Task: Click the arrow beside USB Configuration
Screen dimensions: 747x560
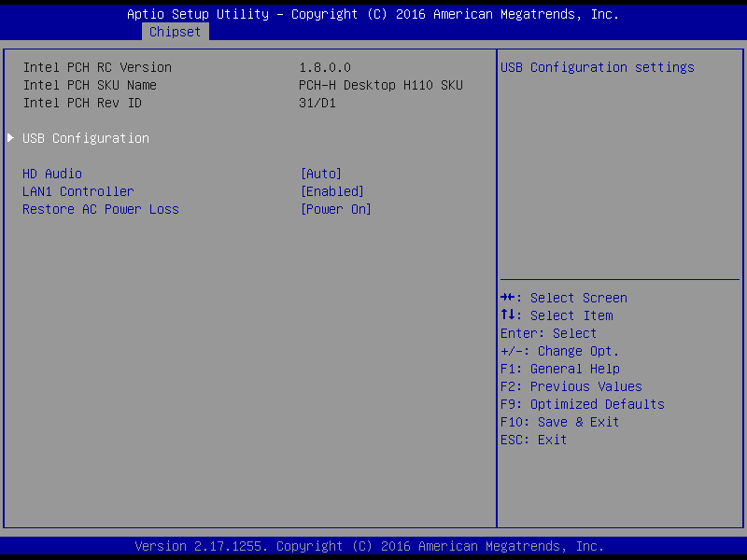Action: pyautogui.click(x=11, y=138)
